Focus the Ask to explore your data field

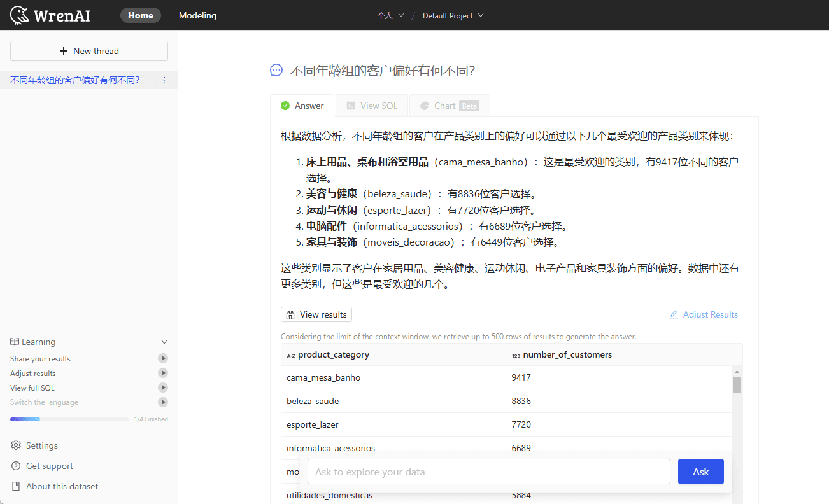489,472
